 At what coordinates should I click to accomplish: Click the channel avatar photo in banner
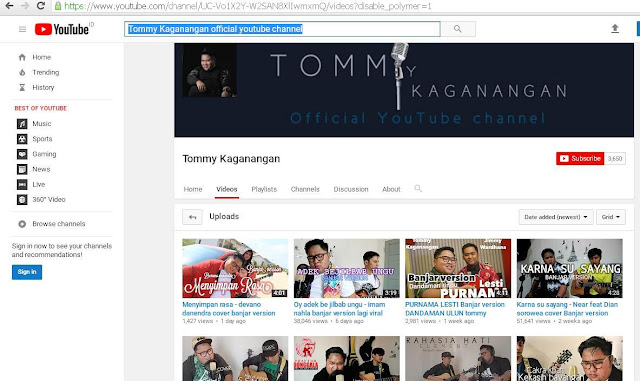point(209,71)
